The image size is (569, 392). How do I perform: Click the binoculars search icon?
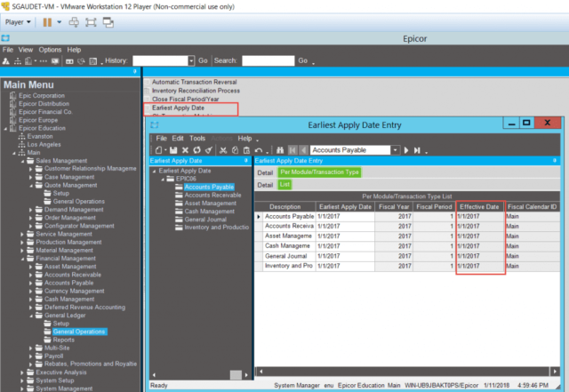click(x=280, y=150)
